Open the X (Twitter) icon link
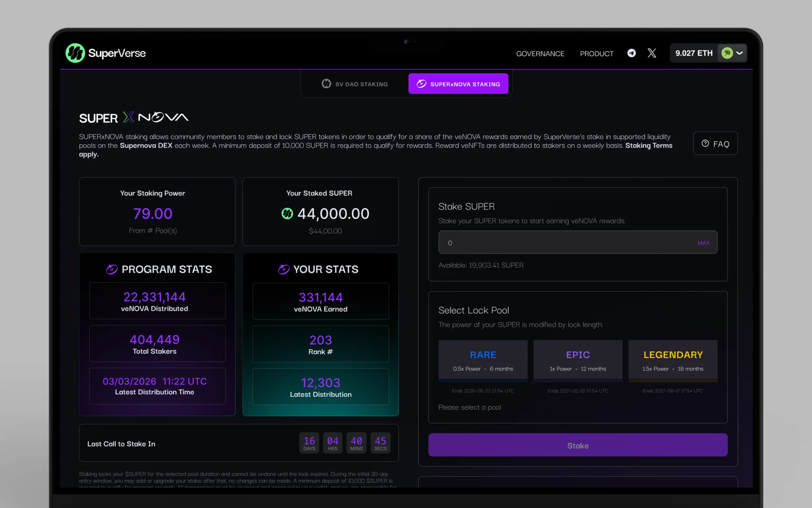Screen dimensions: 812x508 [x=652, y=53]
